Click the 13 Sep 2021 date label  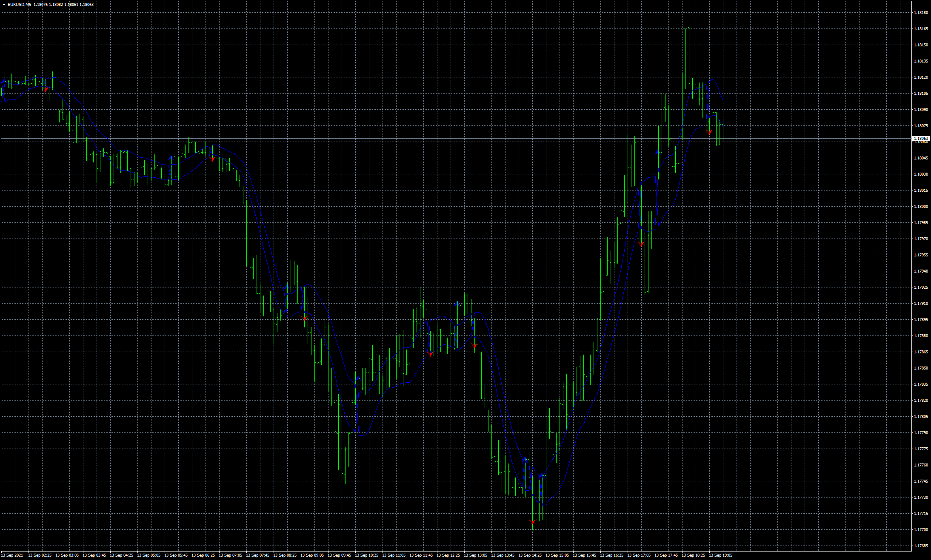(12, 555)
